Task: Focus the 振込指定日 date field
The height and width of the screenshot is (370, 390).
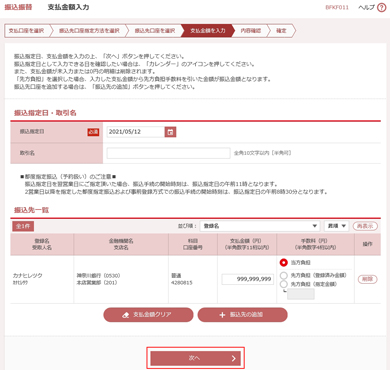Action: point(135,132)
